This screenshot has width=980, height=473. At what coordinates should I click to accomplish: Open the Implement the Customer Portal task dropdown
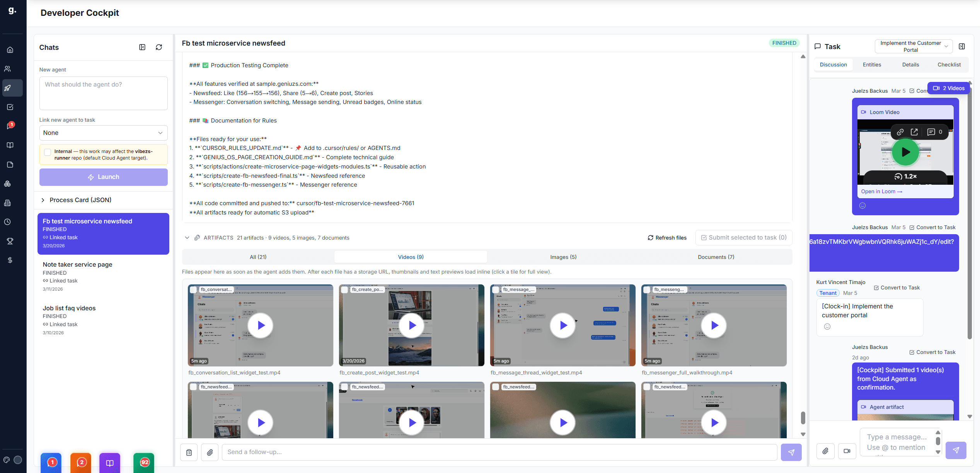[x=913, y=46]
